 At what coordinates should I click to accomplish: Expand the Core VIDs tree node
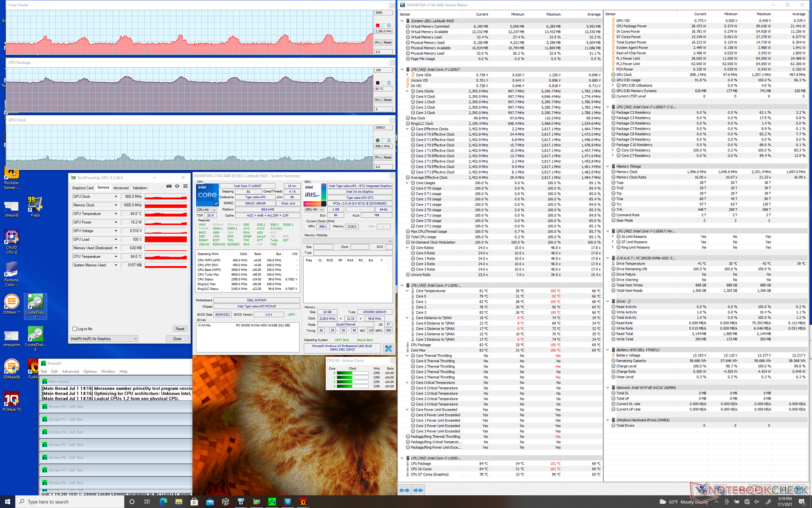[407, 75]
